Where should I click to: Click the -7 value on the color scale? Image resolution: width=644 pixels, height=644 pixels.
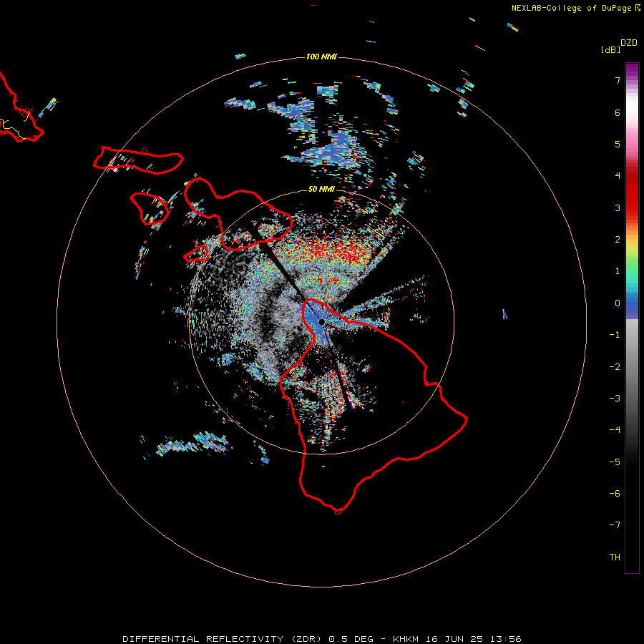[615, 525]
